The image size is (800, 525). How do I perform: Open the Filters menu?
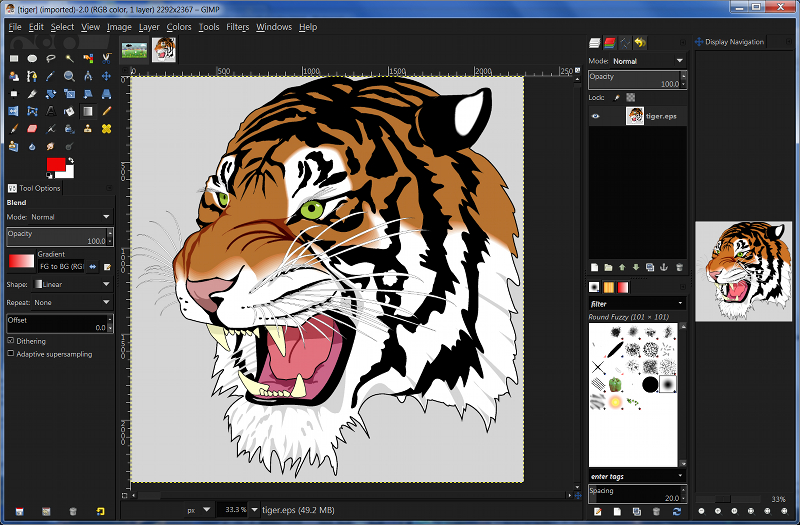pyautogui.click(x=238, y=27)
